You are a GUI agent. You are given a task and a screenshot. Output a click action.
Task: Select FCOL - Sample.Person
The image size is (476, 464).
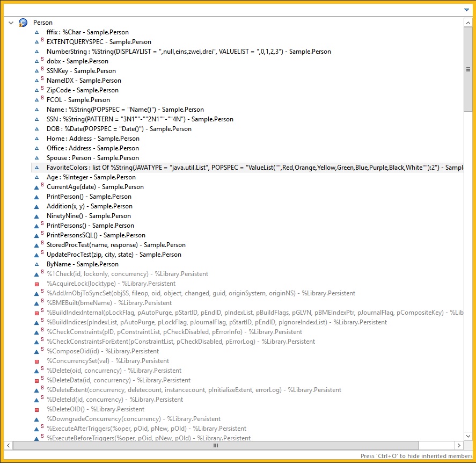[x=78, y=100]
